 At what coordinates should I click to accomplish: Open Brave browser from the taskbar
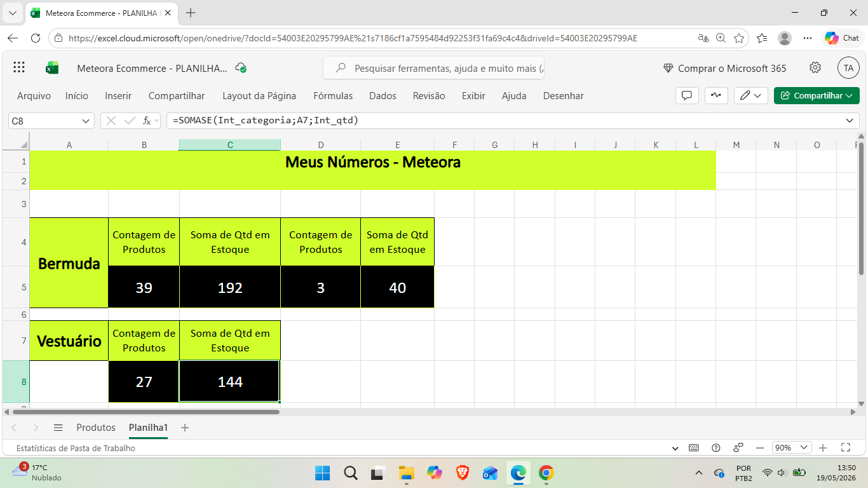[x=462, y=473]
